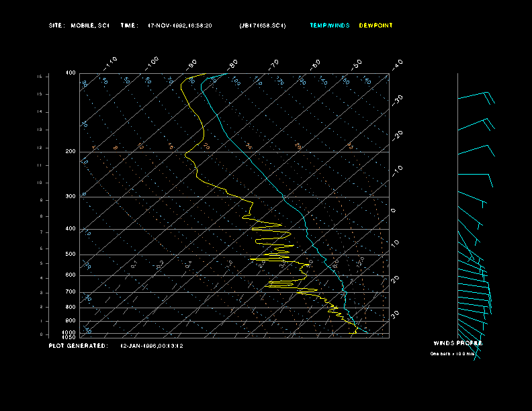The height and width of the screenshot is (411, 532).
Task: Select the 300 pressure level label
Action: click(x=71, y=197)
